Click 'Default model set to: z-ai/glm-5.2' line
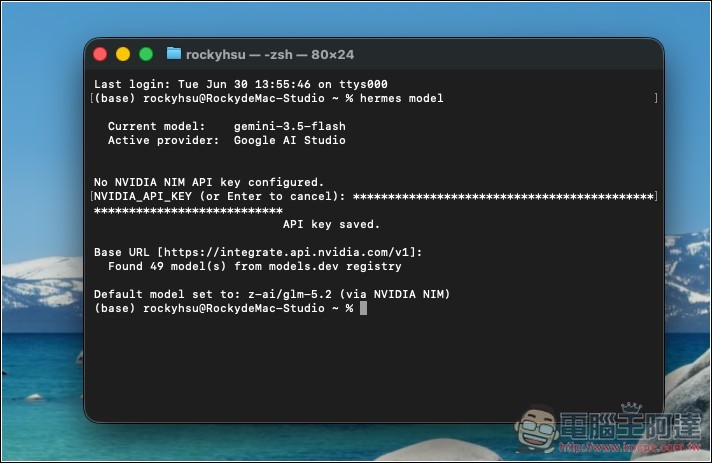This screenshot has width=712, height=463. (x=272, y=294)
